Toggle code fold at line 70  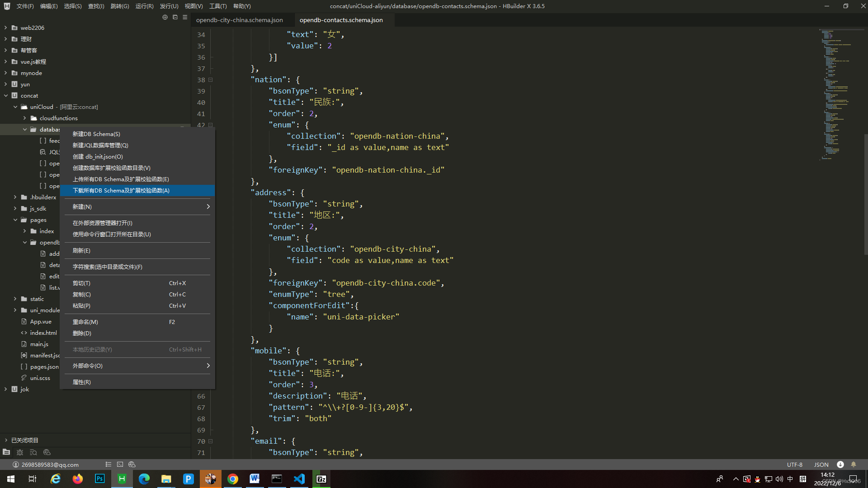tap(211, 441)
